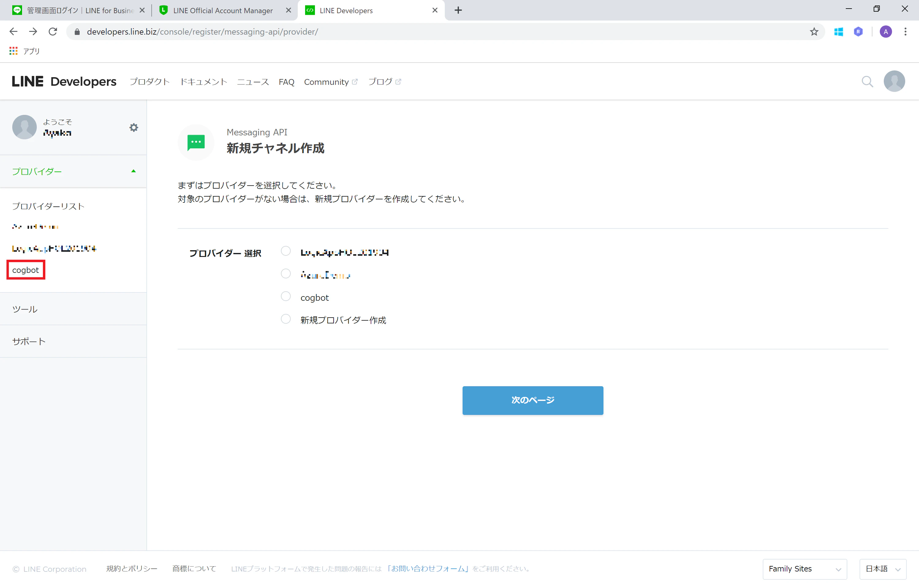This screenshot has height=588, width=919.
Task: Go back with the browser back arrow
Action: click(13, 32)
